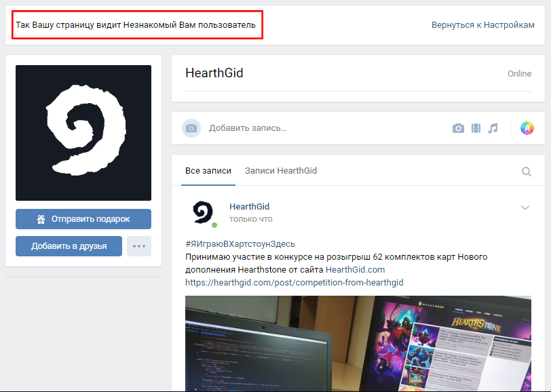This screenshot has height=392, width=551.
Task: Attach a photo using the camera toolbar icon
Action: pyautogui.click(x=458, y=128)
